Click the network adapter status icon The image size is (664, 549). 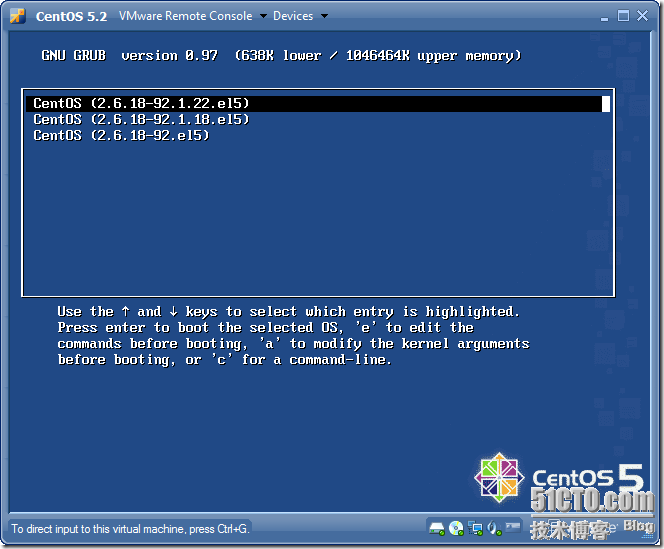tap(475, 528)
